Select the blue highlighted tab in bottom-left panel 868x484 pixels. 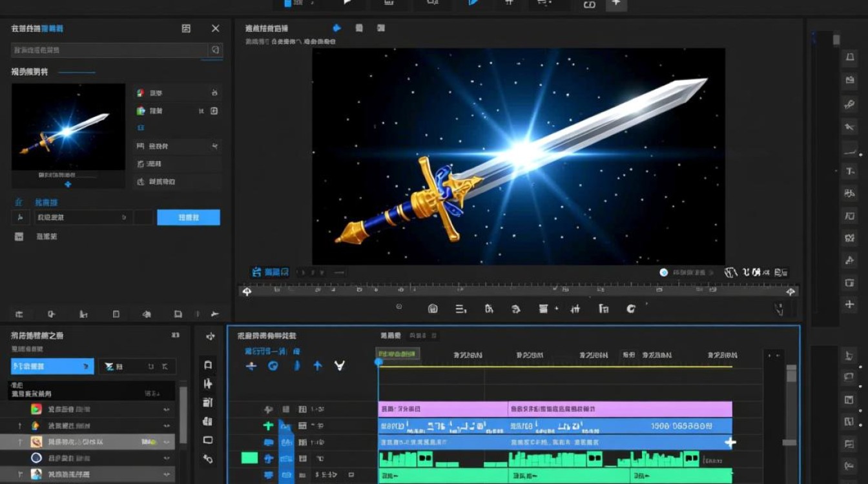point(52,366)
